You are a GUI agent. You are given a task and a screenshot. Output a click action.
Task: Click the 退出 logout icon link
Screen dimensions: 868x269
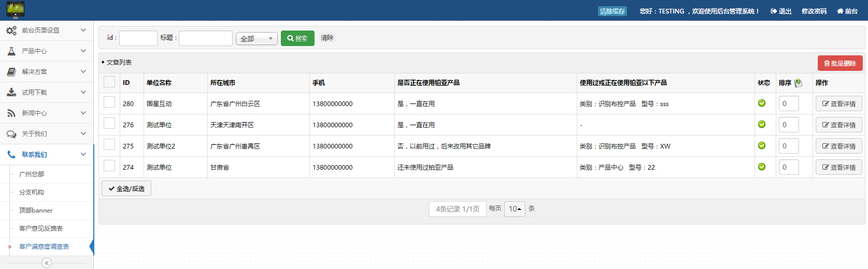click(780, 11)
